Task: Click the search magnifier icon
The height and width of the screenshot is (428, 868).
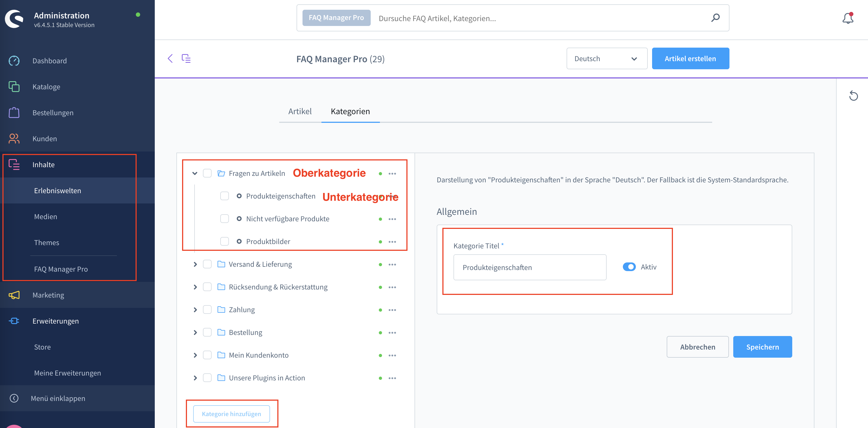Action: 715,18
